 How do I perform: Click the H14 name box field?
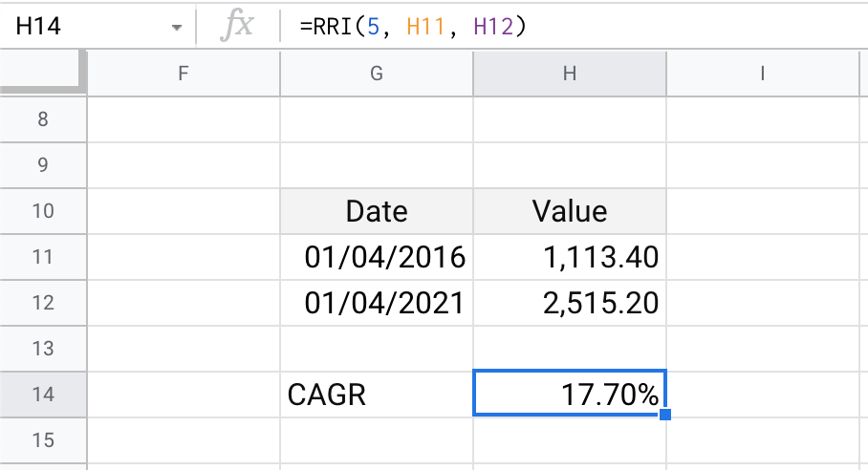[98, 26]
